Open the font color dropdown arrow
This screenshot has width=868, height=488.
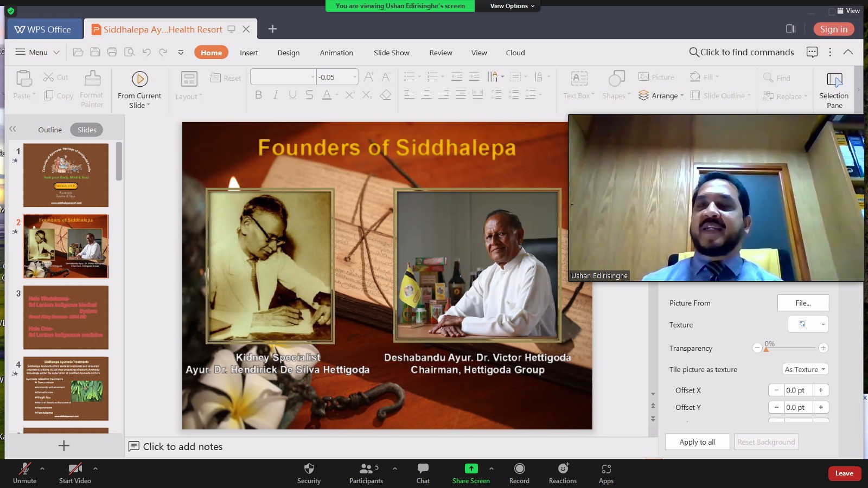coord(337,95)
